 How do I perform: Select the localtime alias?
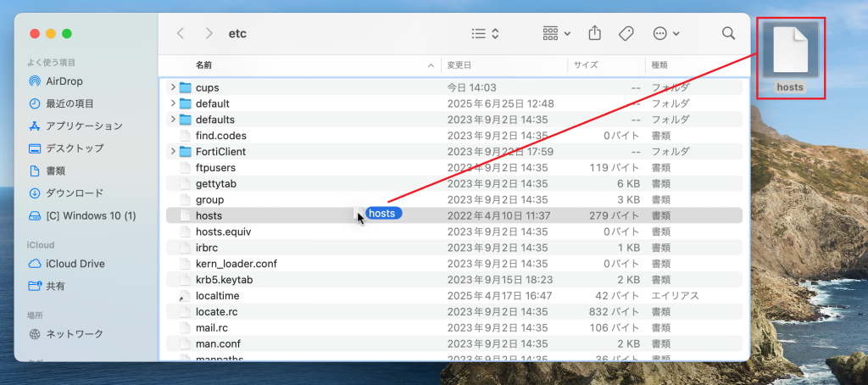(x=454, y=296)
